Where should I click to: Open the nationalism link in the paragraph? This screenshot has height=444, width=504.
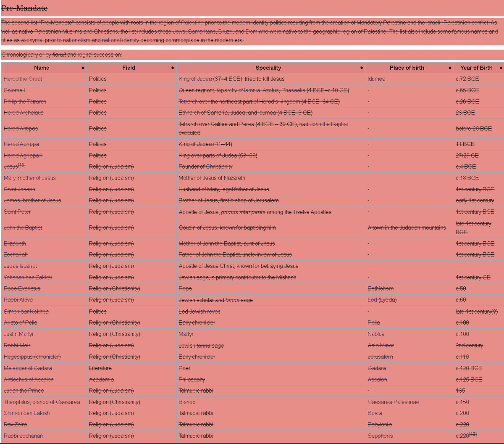click(x=77, y=40)
